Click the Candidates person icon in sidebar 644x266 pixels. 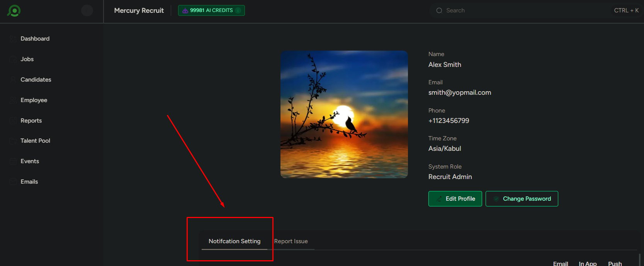pos(13,80)
